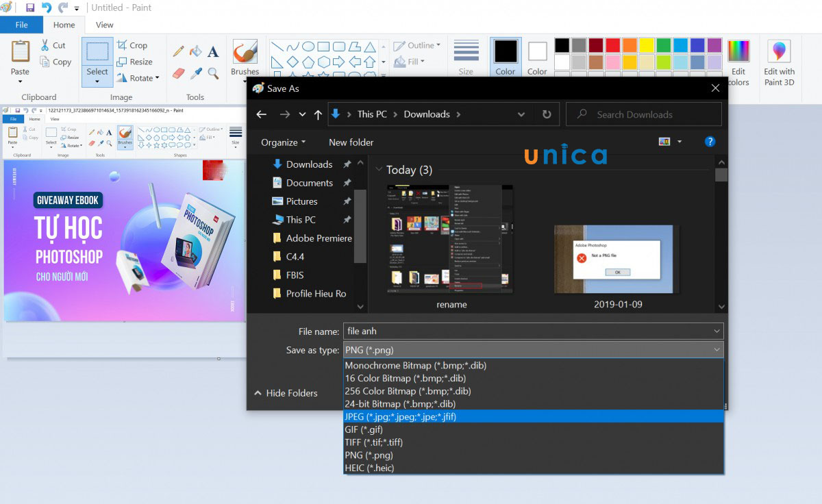Switch to the Home ribbon tab
Image resolution: width=822 pixels, height=504 pixels.
pyautogui.click(x=64, y=25)
